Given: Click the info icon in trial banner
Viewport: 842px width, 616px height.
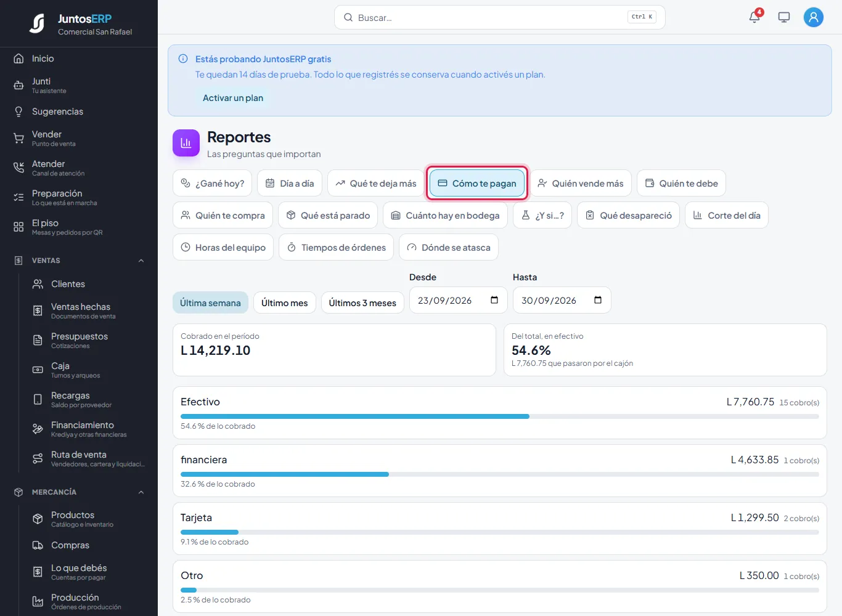Looking at the screenshot, I should click(183, 59).
